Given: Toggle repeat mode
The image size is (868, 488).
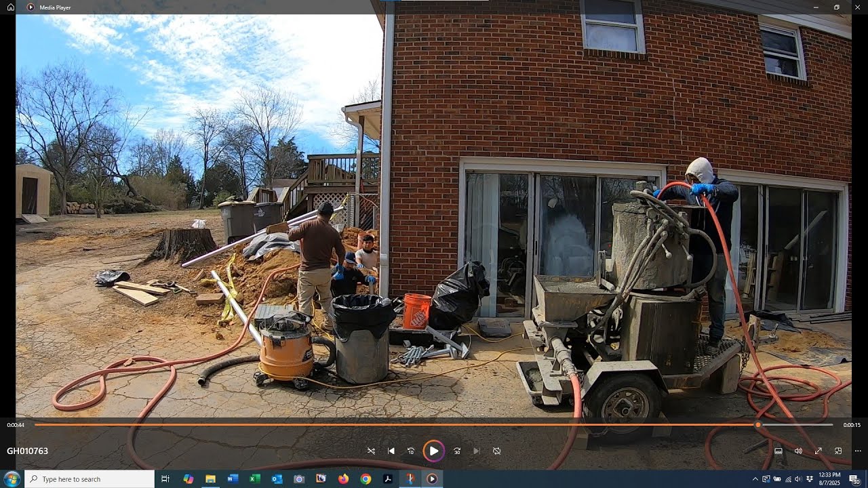Looking at the screenshot, I should tap(497, 451).
